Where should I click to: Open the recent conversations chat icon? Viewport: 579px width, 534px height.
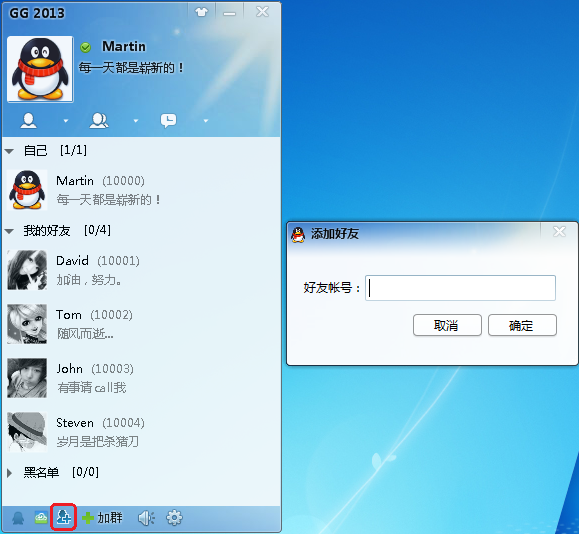click(168, 121)
